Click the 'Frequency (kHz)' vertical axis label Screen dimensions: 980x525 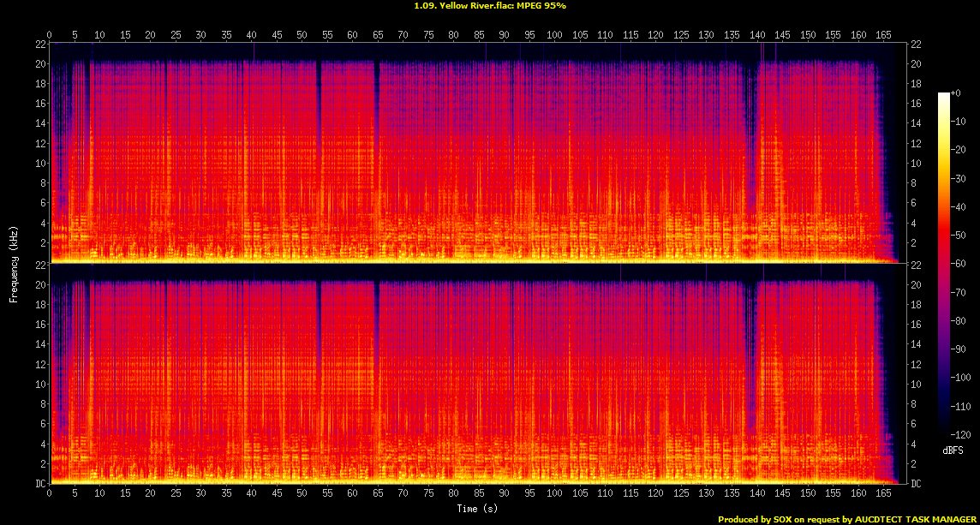pos(14,261)
